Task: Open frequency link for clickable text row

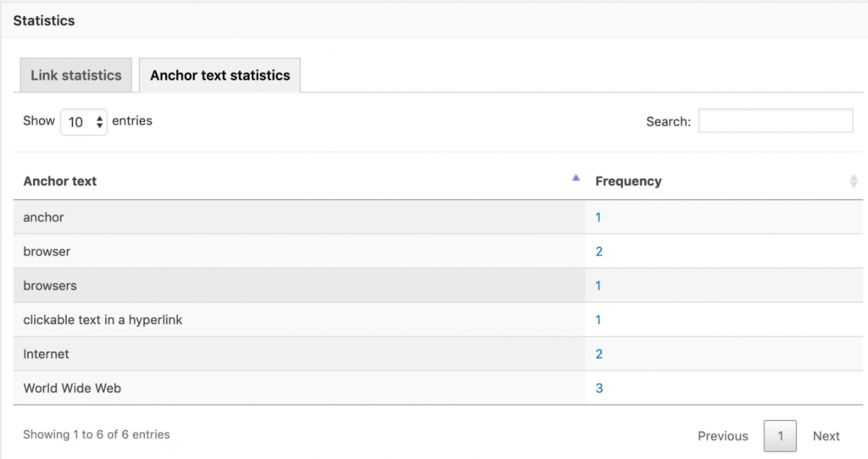Action: 598,320
